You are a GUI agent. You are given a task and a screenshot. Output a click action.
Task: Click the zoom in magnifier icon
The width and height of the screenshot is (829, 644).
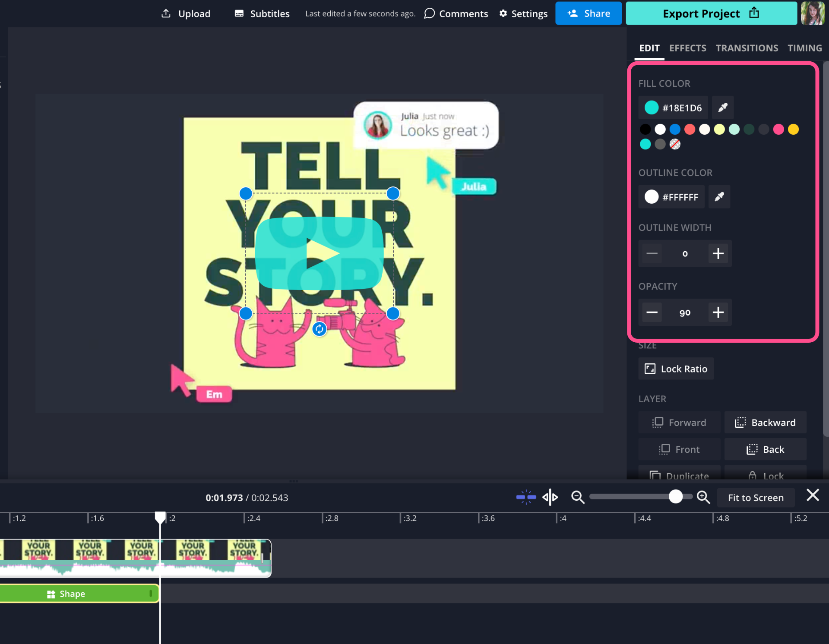pos(703,497)
